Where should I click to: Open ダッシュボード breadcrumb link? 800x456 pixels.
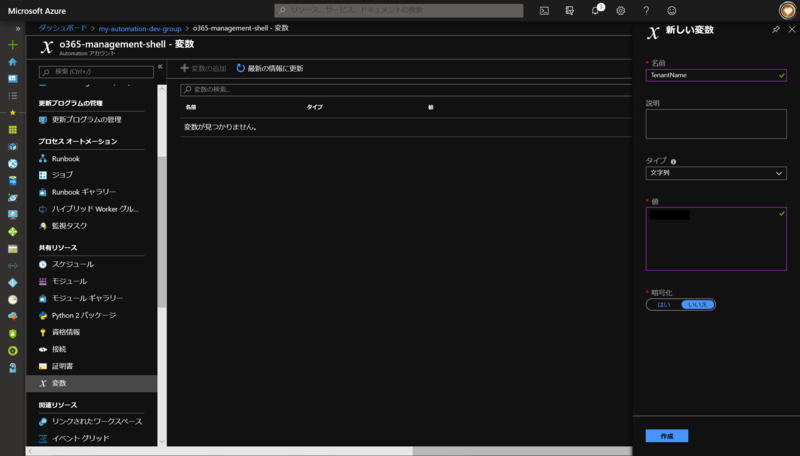click(x=63, y=28)
